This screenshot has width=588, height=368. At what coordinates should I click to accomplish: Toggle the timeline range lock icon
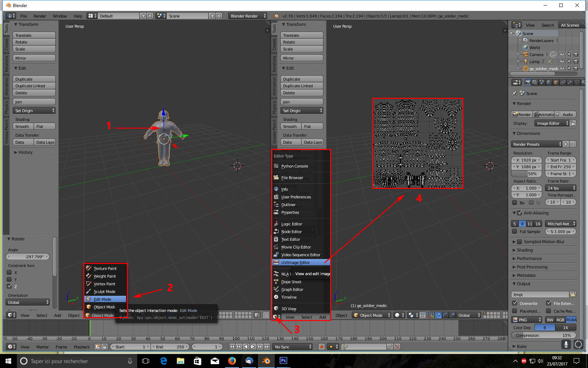click(x=105, y=347)
